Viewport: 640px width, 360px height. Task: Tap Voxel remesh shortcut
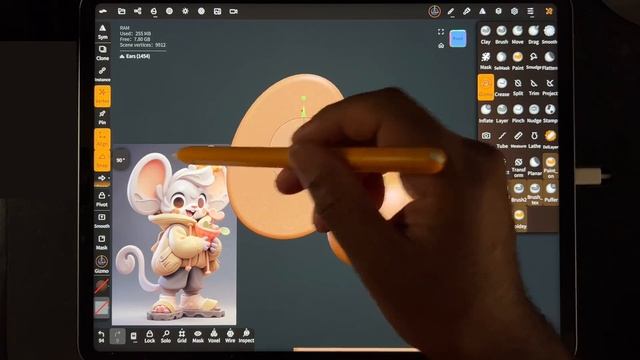coord(214,336)
